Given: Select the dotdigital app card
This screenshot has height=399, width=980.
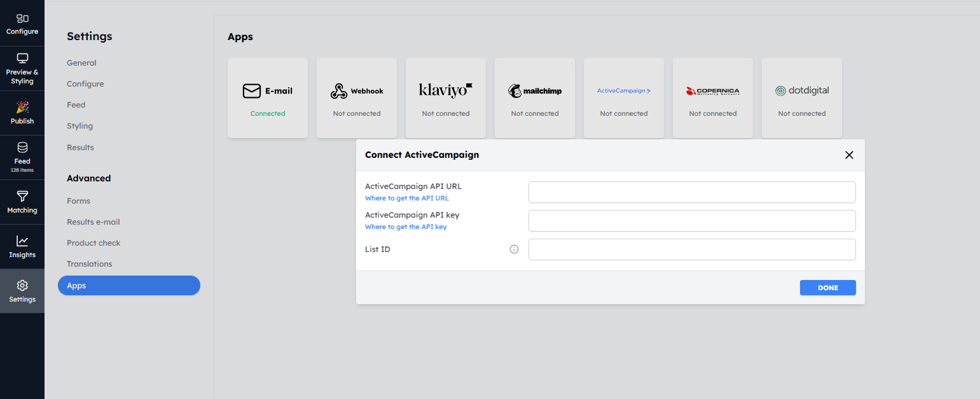Looking at the screenshot, I should point(802,98).
